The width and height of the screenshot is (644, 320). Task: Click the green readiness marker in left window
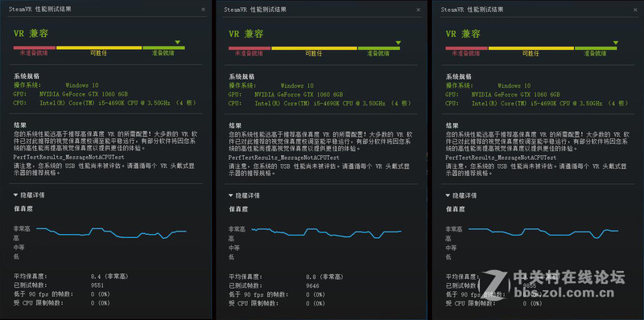pos(177,43)
